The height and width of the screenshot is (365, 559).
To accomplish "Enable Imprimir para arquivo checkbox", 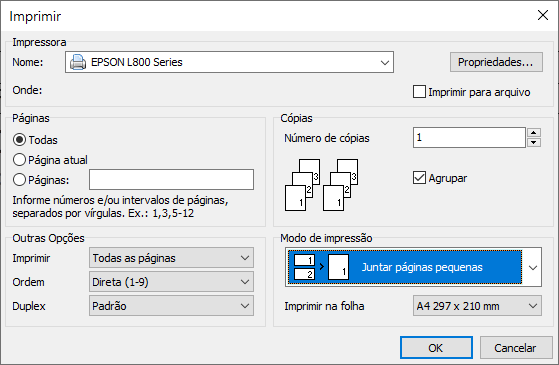I will click(x=419, y=92).
